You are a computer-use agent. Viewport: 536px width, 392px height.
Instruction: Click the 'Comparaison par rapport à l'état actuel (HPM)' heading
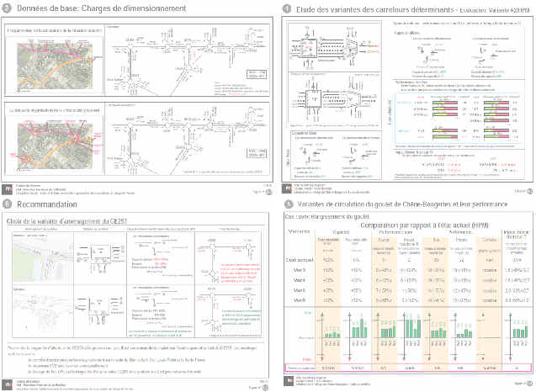pos(424,225)
